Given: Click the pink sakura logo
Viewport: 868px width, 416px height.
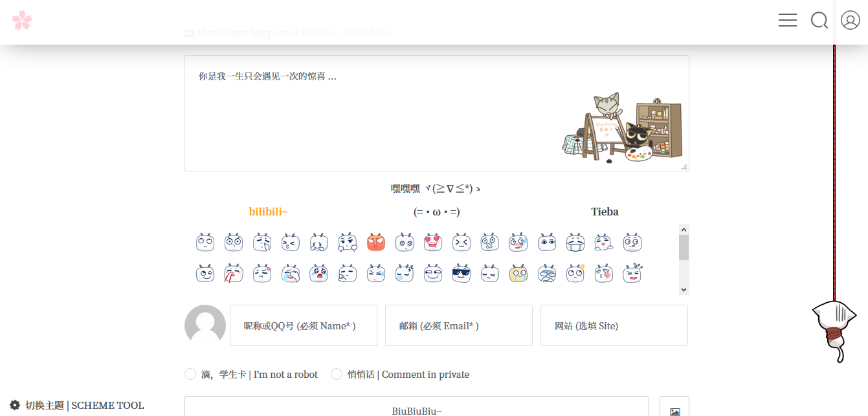Looking at the screenshot, I should tap(22, 20).
